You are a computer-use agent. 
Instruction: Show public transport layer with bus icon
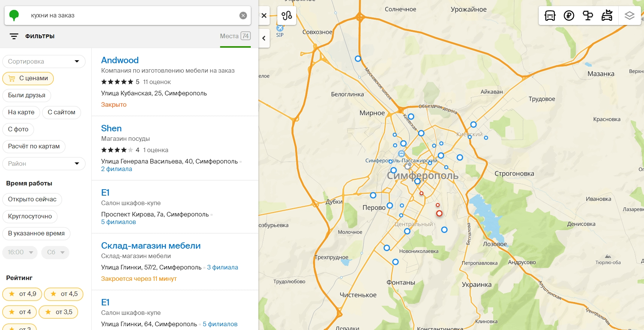tap(550, 16)
